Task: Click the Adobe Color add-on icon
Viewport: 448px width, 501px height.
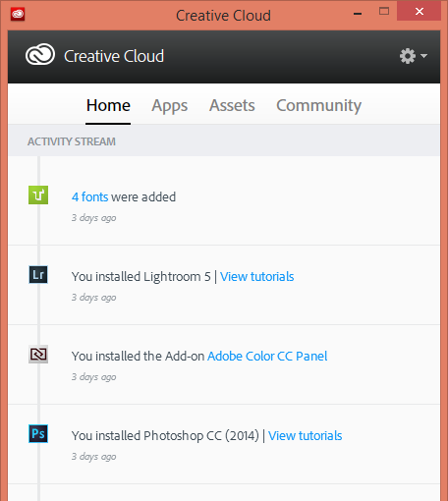Action: coord(38,354)
